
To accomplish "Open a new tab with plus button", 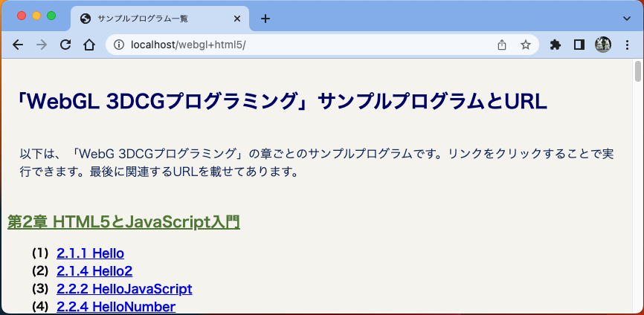I will pyautogui.click(x=265, y=19).
